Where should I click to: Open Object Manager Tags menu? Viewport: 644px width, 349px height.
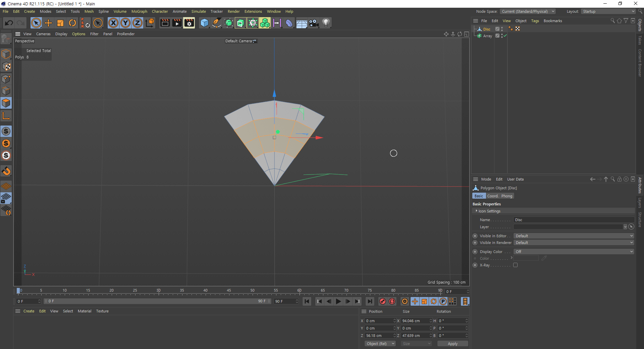(x=535, y=21)
